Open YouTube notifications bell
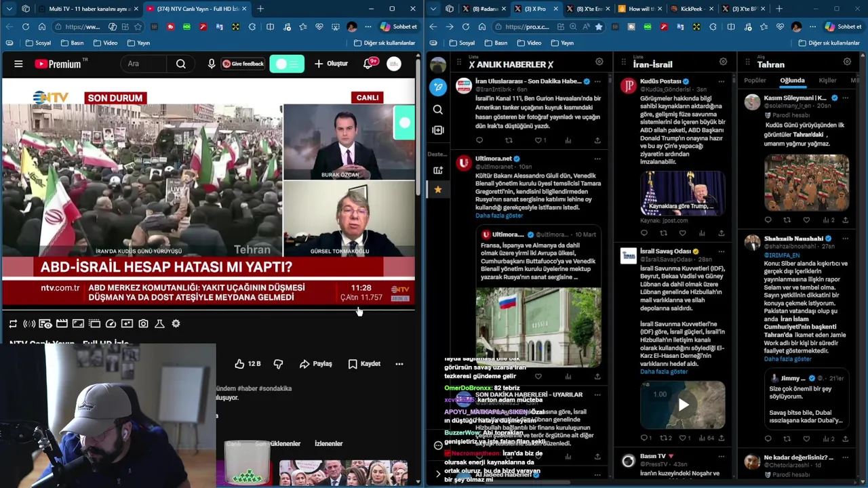Screen dimensions: 868x488 369,64
